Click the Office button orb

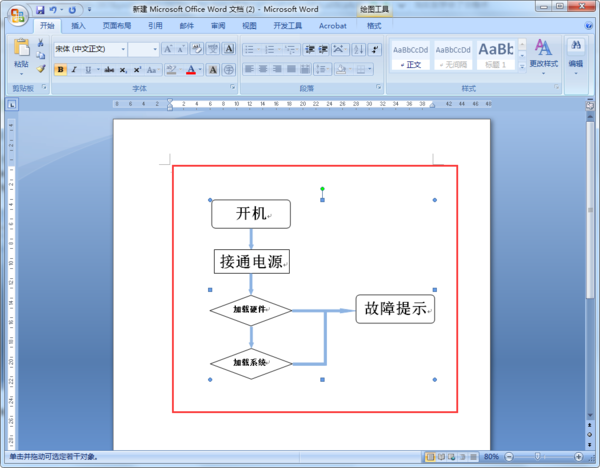18,15
